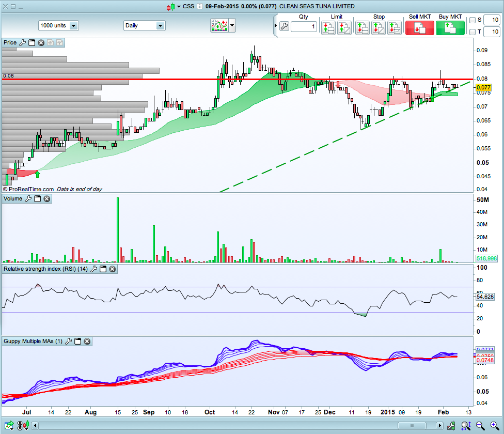This screenshot has height=434, width=504.
Task: Move the Price panel up
Action: 59,42
